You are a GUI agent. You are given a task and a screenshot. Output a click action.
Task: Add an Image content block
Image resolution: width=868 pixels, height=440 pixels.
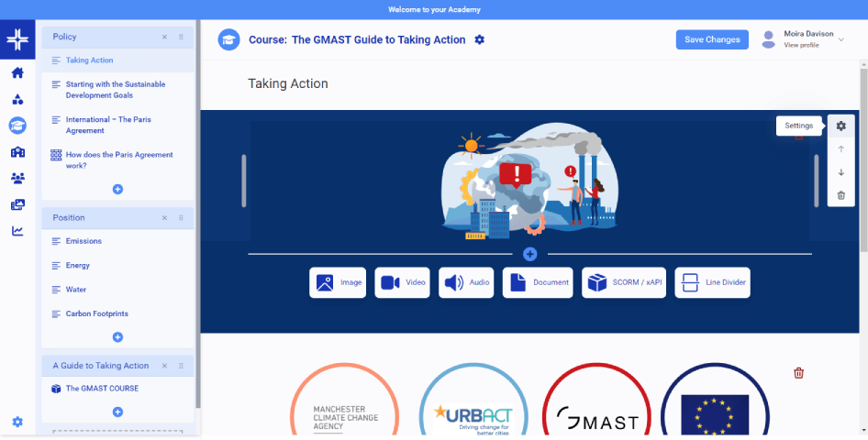click(x=339, y=282)
